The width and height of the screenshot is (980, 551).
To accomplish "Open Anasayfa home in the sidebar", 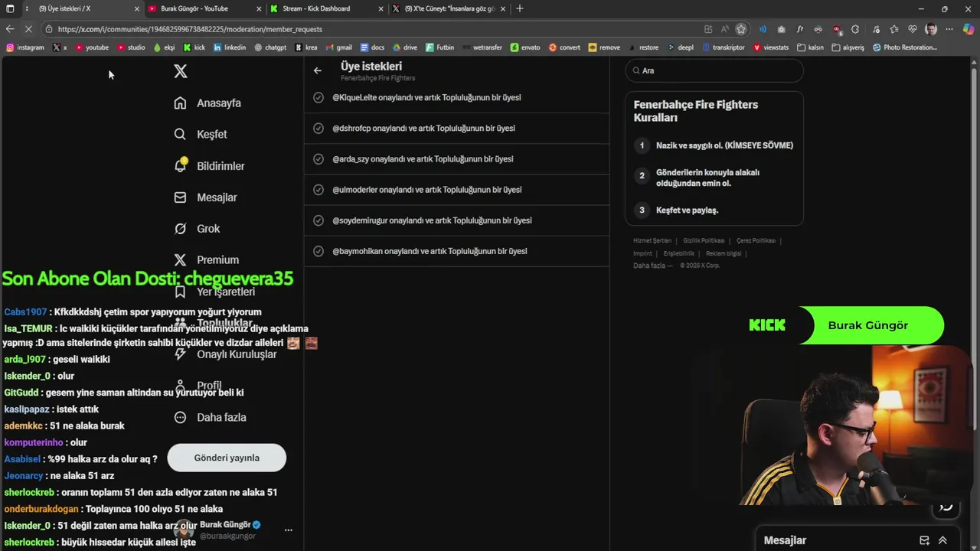I will point(207,103).
